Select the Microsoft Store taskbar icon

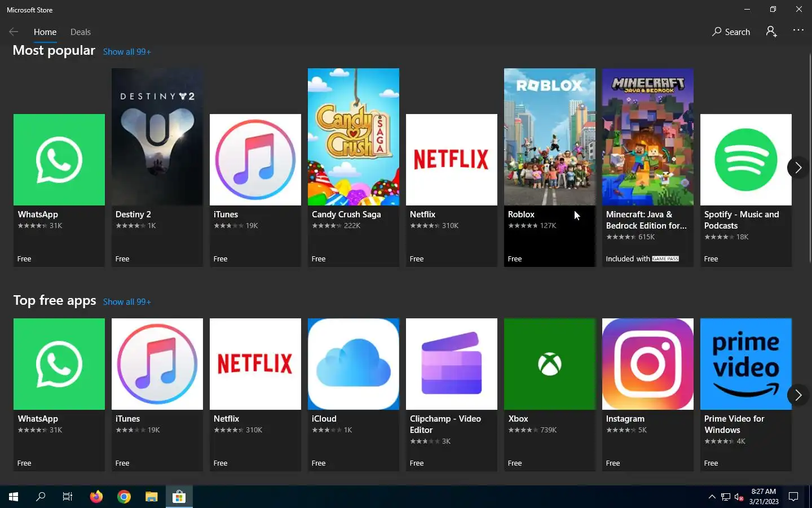click(179, 497)
